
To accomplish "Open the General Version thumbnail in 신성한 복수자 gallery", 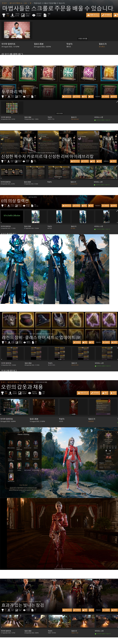I will coord(59,172).
